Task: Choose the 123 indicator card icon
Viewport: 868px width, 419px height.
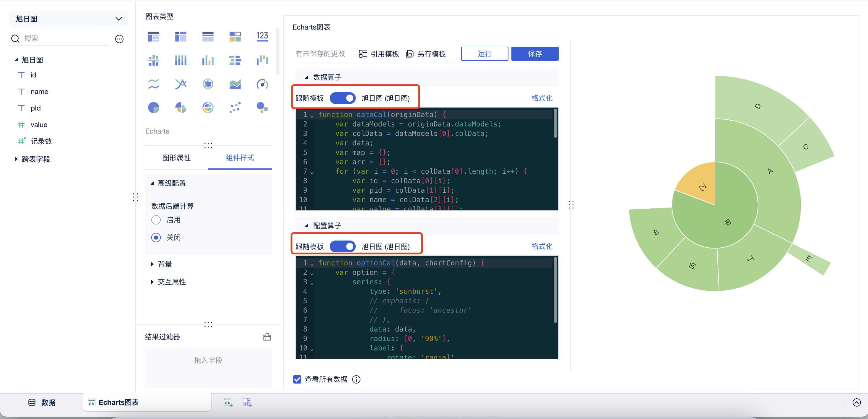Action: pos(262,36)
